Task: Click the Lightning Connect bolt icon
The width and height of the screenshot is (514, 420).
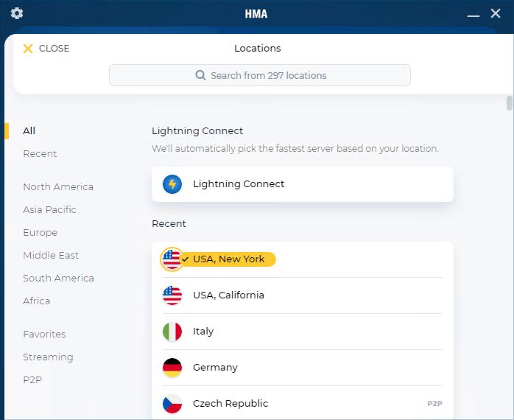Action: pos(172,184)
